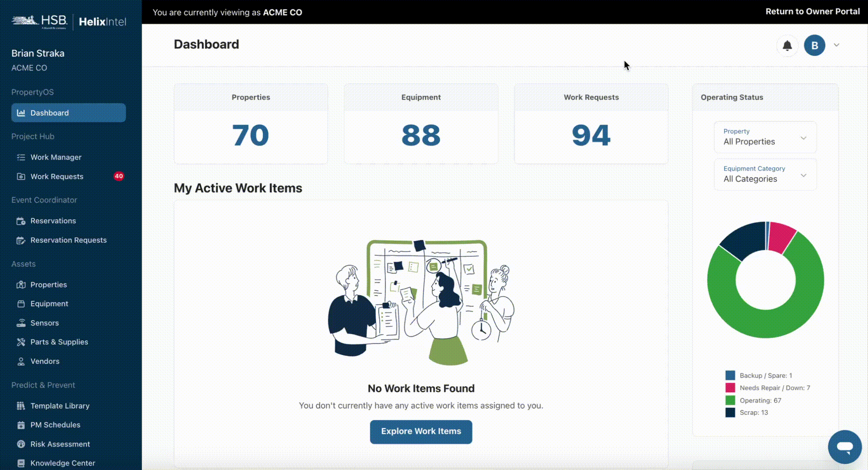The width and height of the screenshot is (868, 470).
Task: Click the Knowledge Center icon
Action: 21,463
